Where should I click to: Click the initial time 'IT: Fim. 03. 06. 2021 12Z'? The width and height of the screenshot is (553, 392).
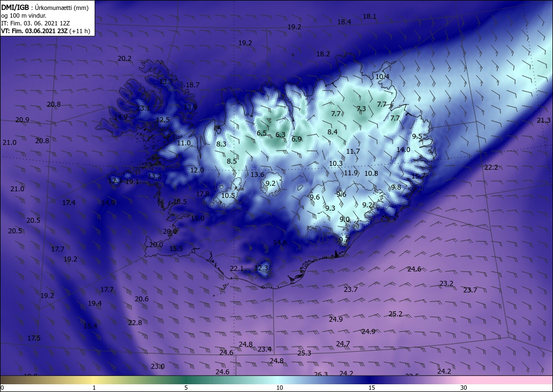tap(35, 23)
